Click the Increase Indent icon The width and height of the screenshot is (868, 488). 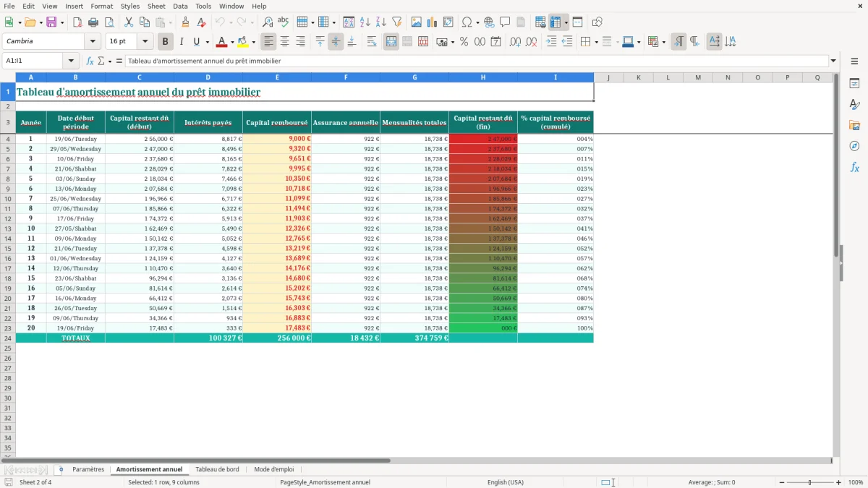(551, 42)
